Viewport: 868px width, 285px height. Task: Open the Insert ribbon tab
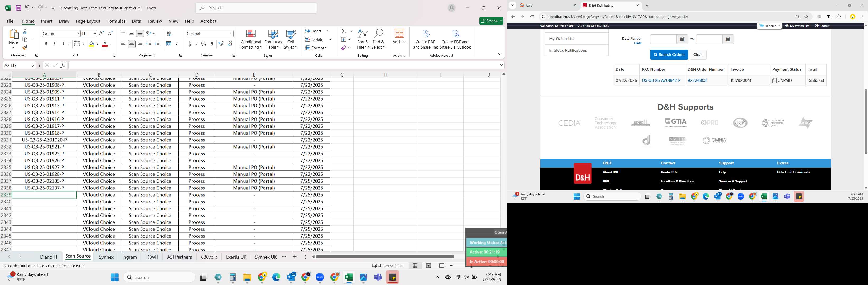click(46, 21)
